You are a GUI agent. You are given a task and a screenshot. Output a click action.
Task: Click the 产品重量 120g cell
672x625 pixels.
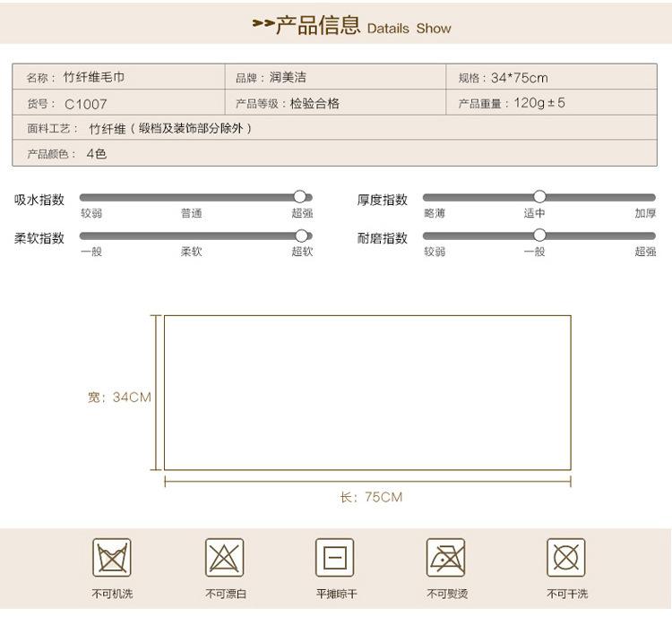click(551, 102)
